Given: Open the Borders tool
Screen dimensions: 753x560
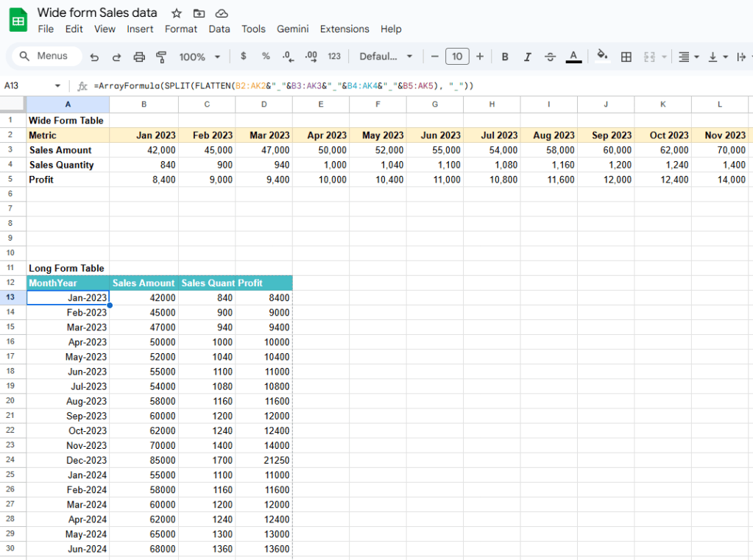Looking at the screenshot, I should tap(626, 57).
